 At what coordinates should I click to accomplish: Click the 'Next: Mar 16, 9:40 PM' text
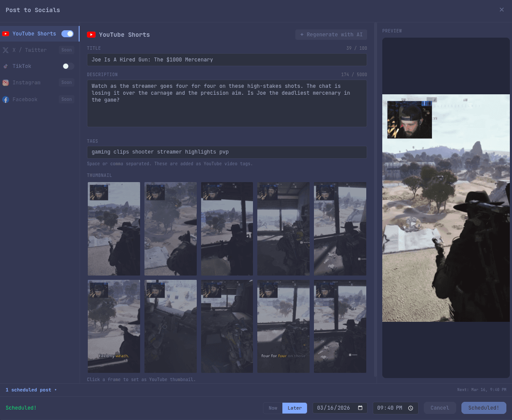(x=482, y=390)
